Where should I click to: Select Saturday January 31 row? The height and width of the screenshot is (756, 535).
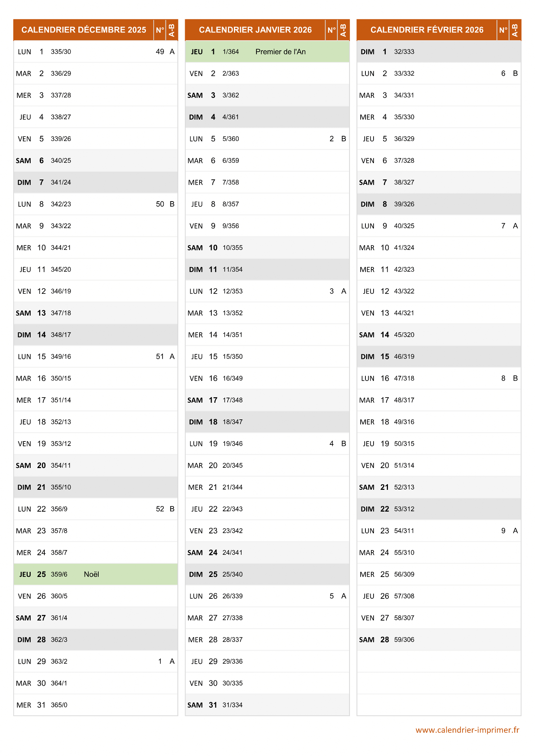pyautogui.click(x=267, y=705)
